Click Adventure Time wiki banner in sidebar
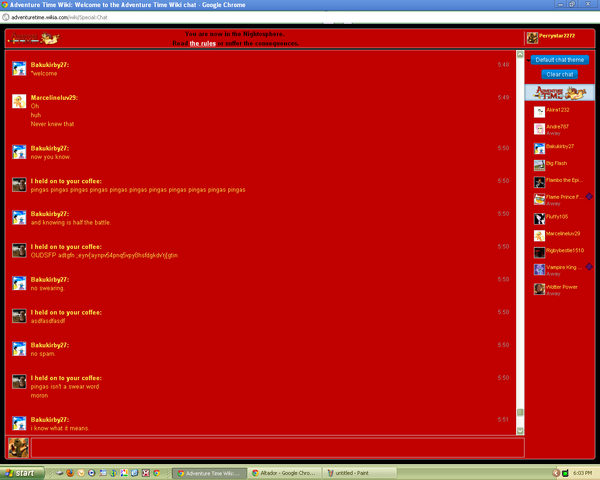This screenshot has width=600, height=480. click(559, 93)
